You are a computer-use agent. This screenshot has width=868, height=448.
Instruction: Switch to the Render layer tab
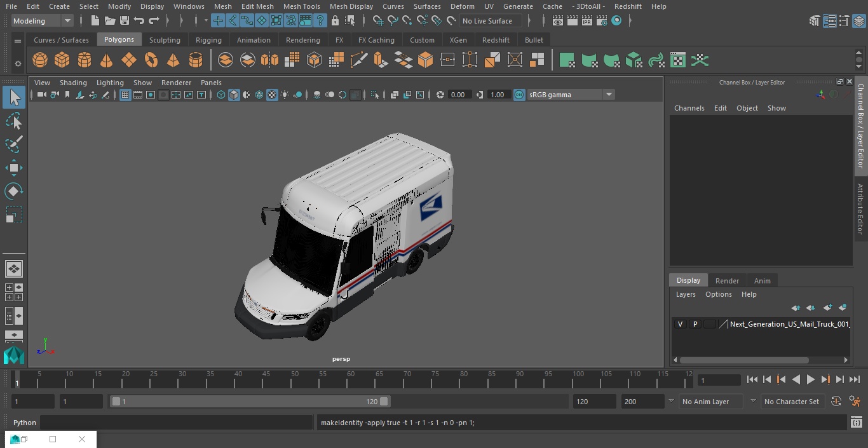(x=727, y=281)
